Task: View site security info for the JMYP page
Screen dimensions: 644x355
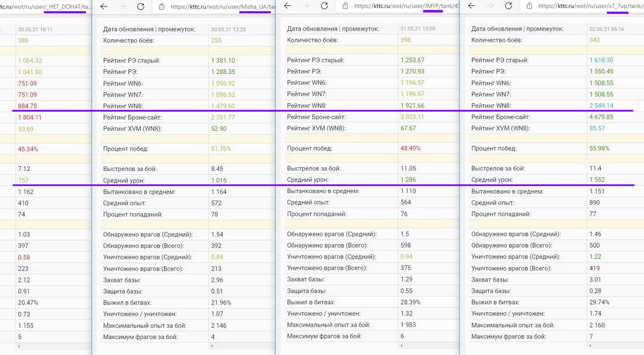Action: [345, 7]
